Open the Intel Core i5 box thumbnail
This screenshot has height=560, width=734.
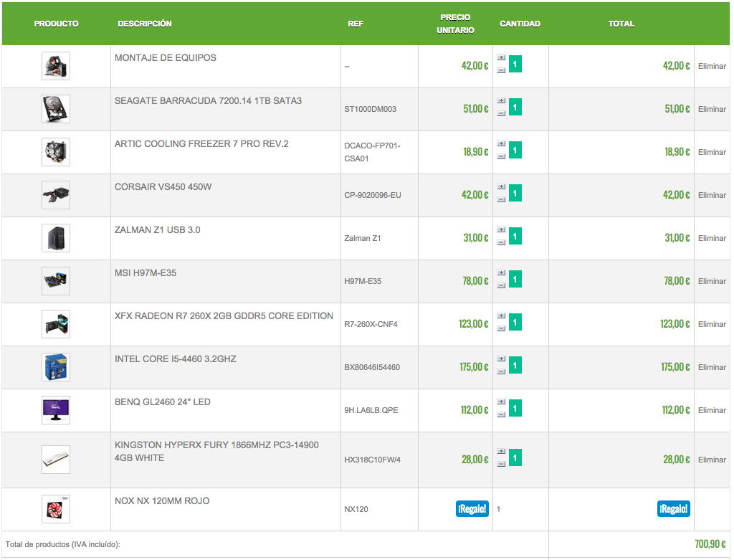(56, 368)
